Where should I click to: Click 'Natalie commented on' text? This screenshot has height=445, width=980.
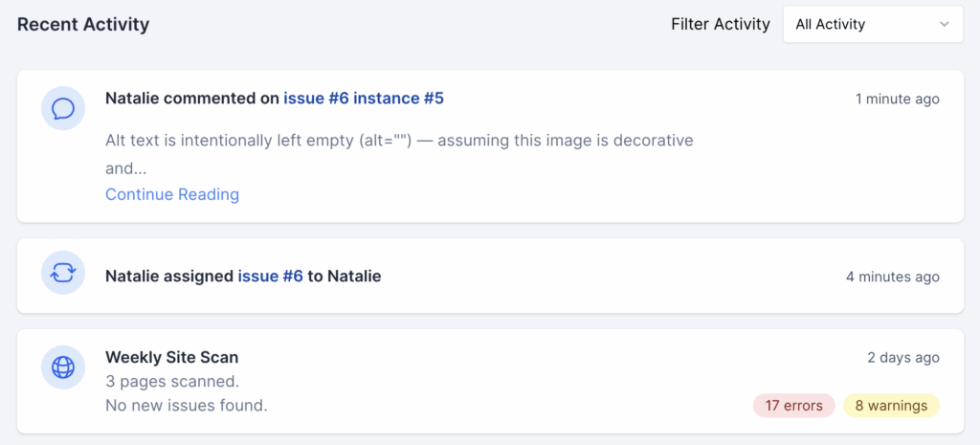point(191,99)
